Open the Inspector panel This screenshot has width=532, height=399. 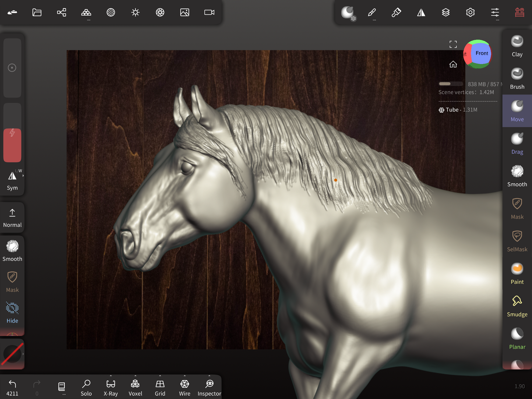click(x=209, y=388)
